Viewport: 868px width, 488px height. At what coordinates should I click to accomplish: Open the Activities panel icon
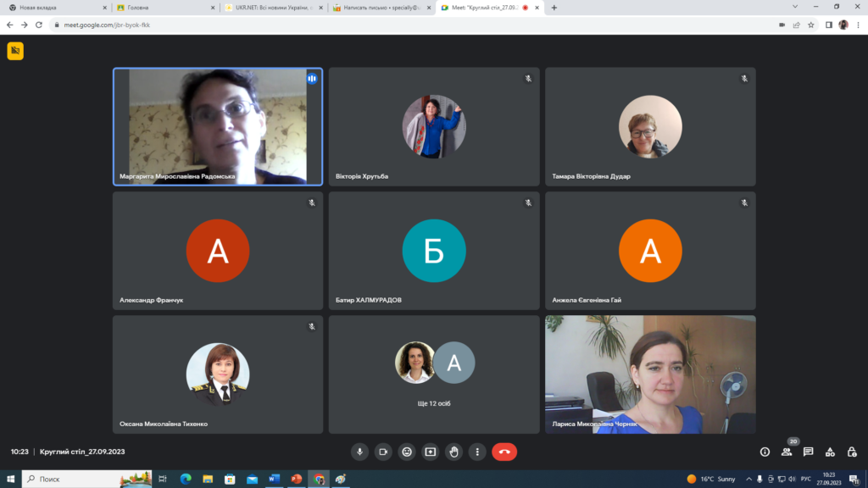(830, 452)
